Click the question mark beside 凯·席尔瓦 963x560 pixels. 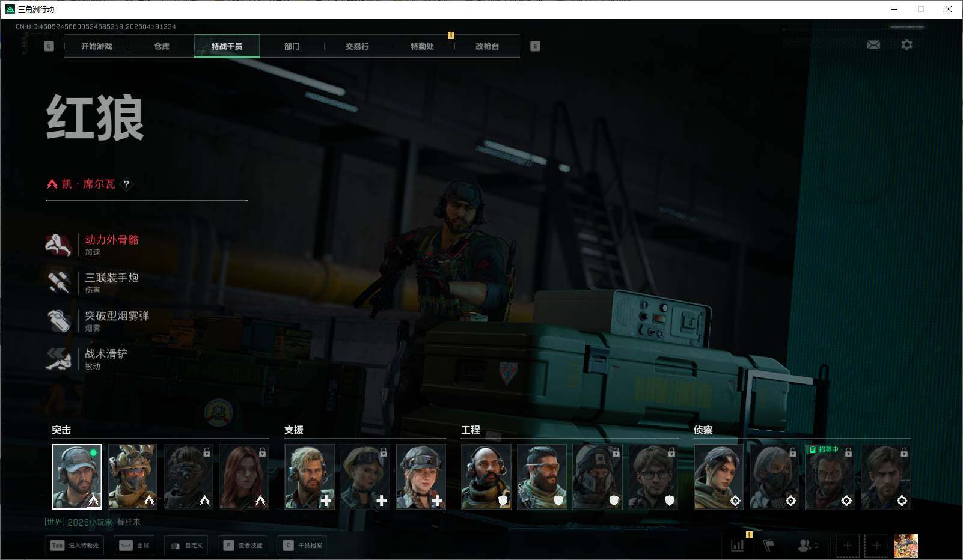[126, 184]
